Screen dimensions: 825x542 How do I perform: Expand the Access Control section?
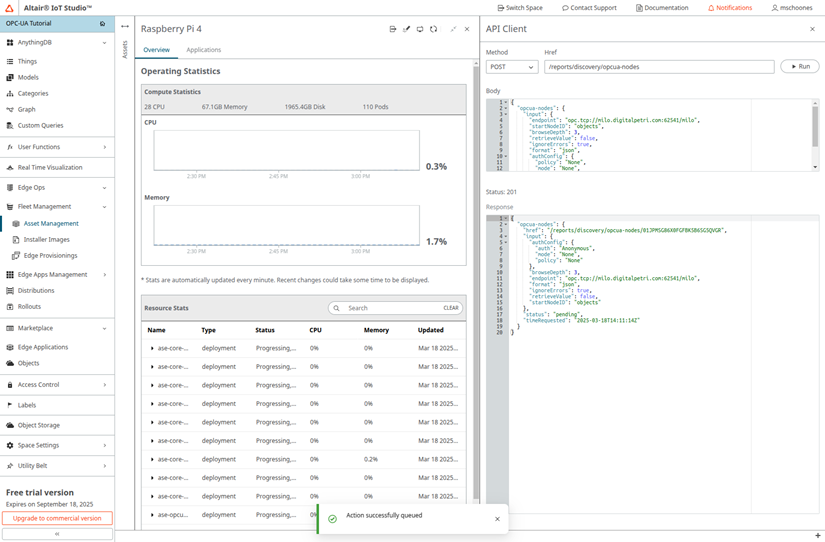104,385
